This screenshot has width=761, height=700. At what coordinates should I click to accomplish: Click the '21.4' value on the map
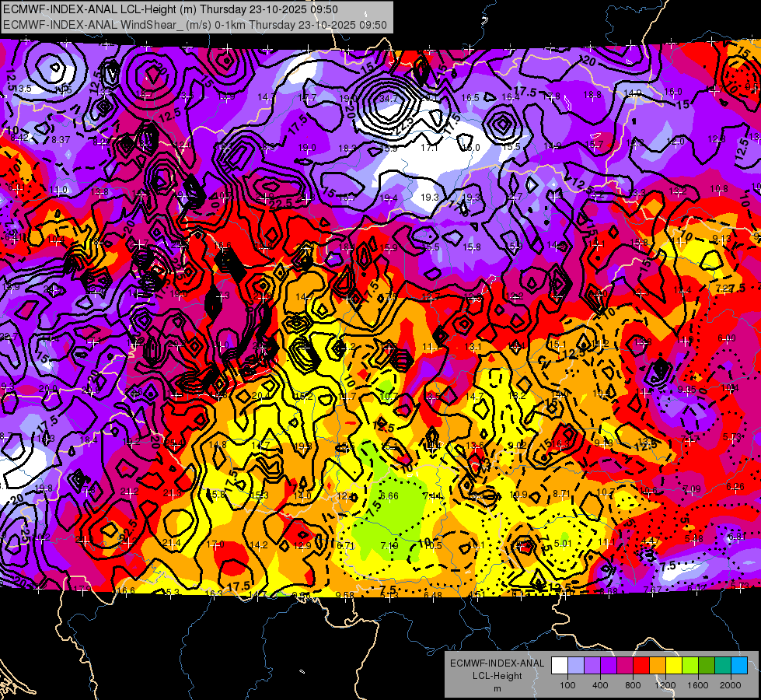pos(171,543)
